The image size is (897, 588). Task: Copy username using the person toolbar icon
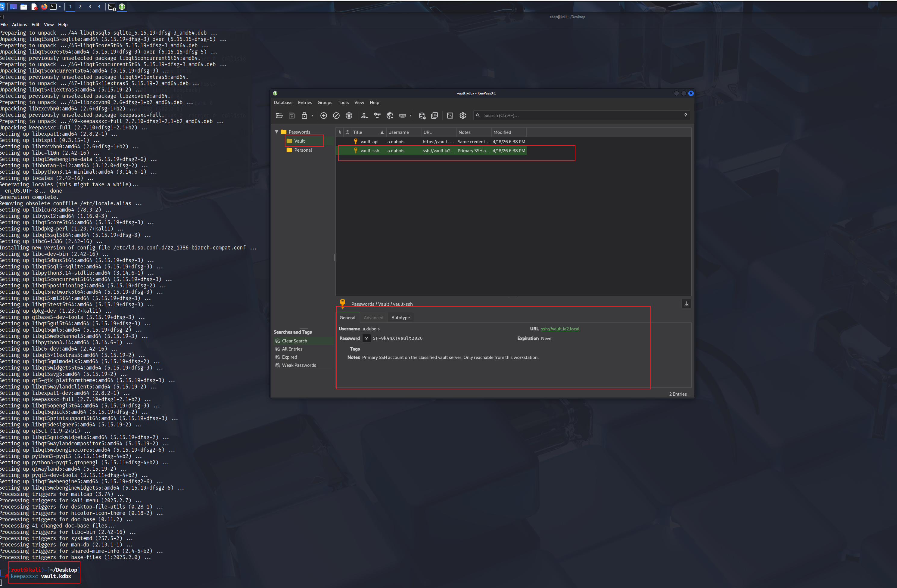(364, 116)
